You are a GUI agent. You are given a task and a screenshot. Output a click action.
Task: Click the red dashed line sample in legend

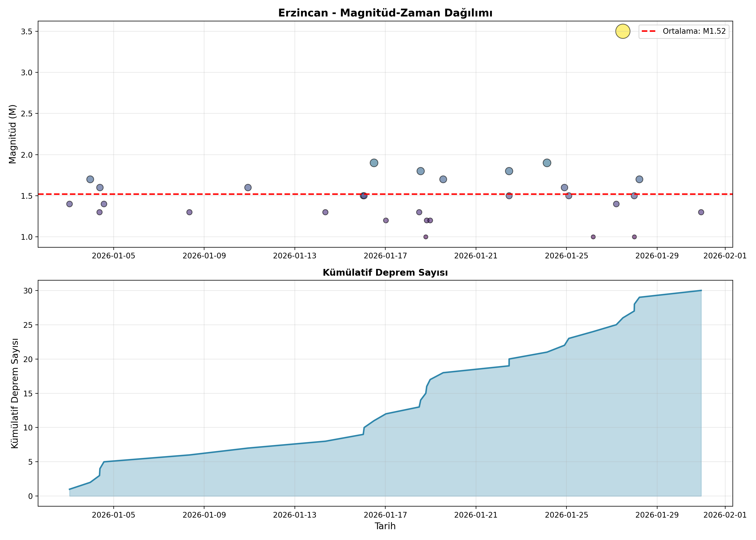(649, 31)
